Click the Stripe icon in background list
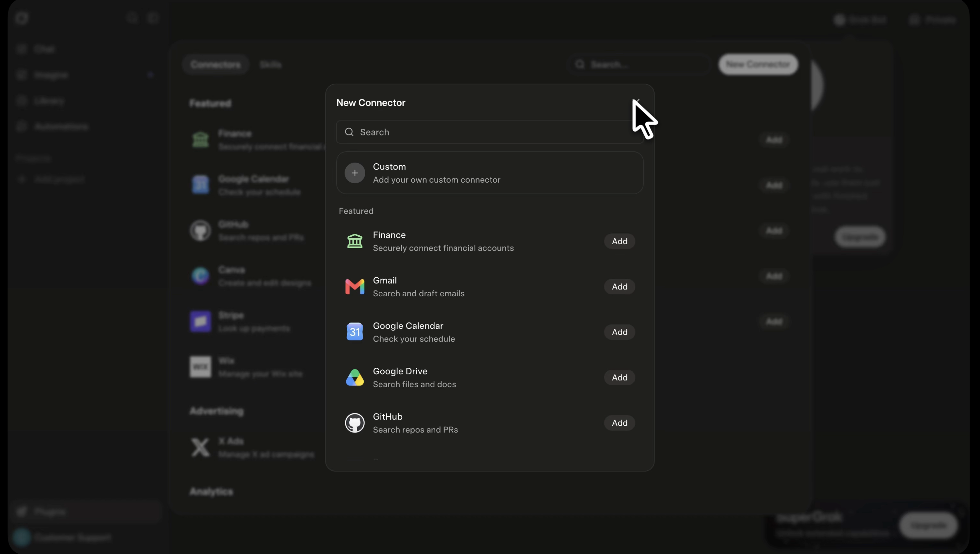980x554 pixels. point(200,321)
